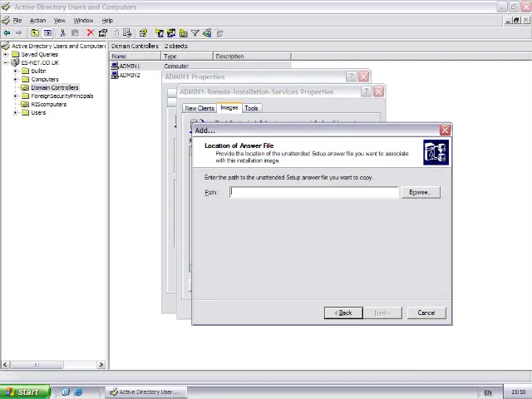
Task: Click the Up one level toolbar icon
Action: tap(35, 33)
